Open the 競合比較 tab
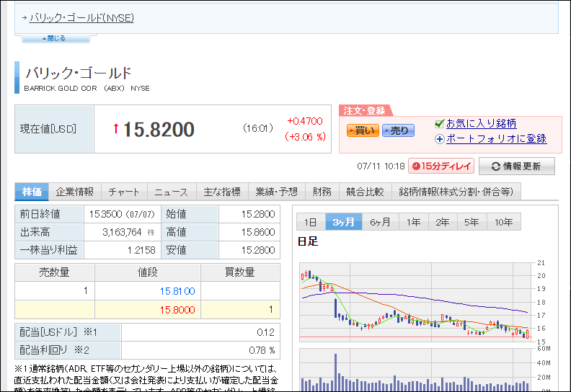Screen dimensions: 571x392 (x=365, y=192)
